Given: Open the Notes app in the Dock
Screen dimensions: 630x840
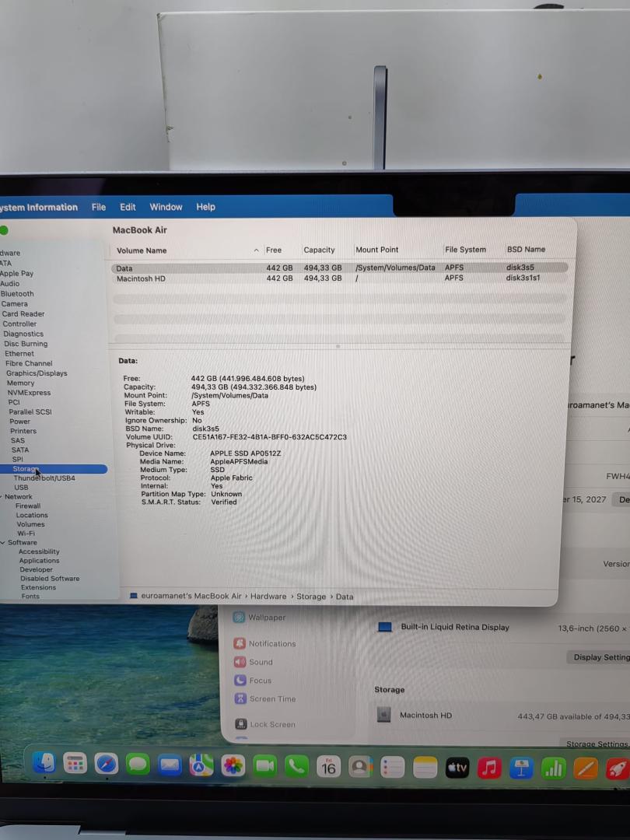Looking at the screenshot, I should 425,768.
